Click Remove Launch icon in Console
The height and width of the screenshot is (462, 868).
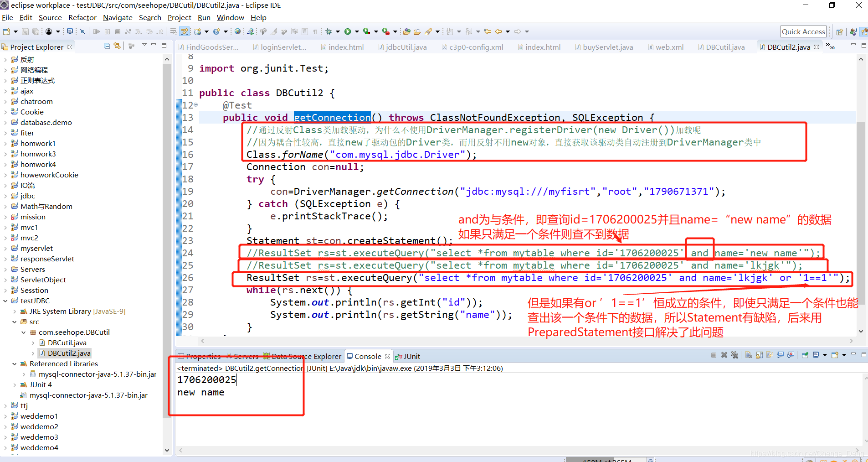click(724, 355)
